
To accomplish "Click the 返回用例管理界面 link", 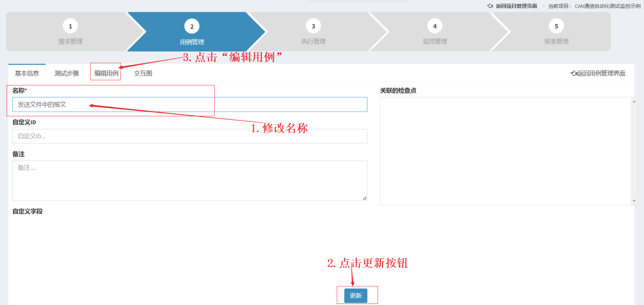I will point(601,73).
